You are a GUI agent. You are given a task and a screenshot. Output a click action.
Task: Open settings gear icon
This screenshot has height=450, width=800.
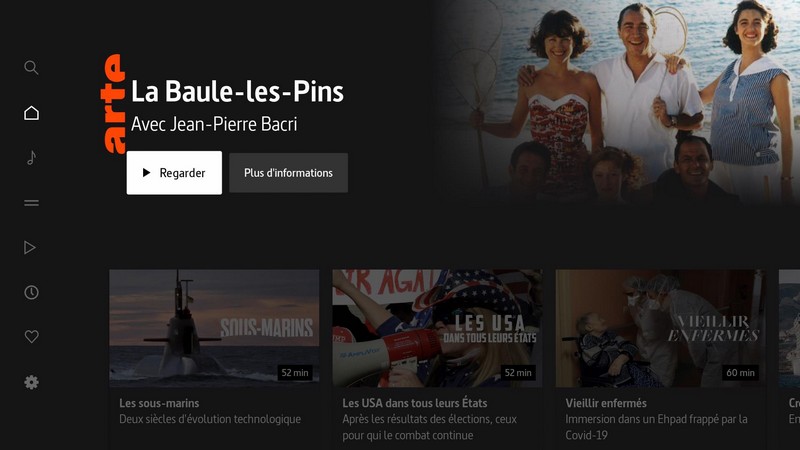coord(31,382)
